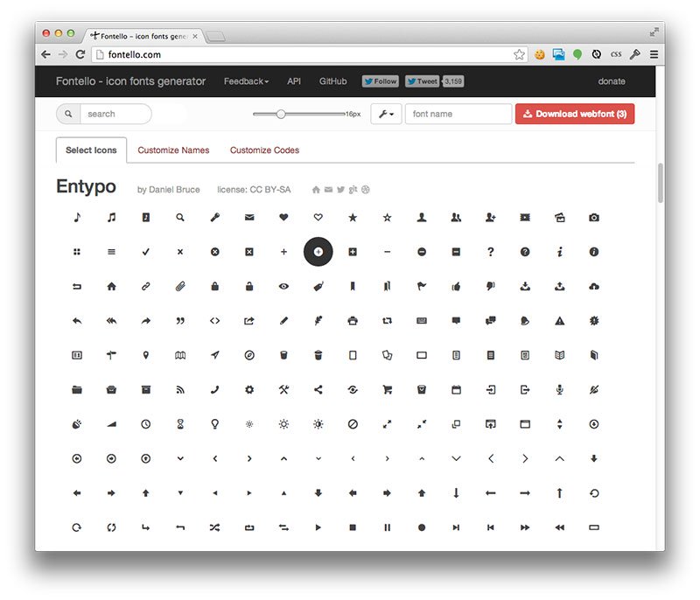Click the warning triangle icon glyph
The image size is (700, 600).
[x=560, y=321]
